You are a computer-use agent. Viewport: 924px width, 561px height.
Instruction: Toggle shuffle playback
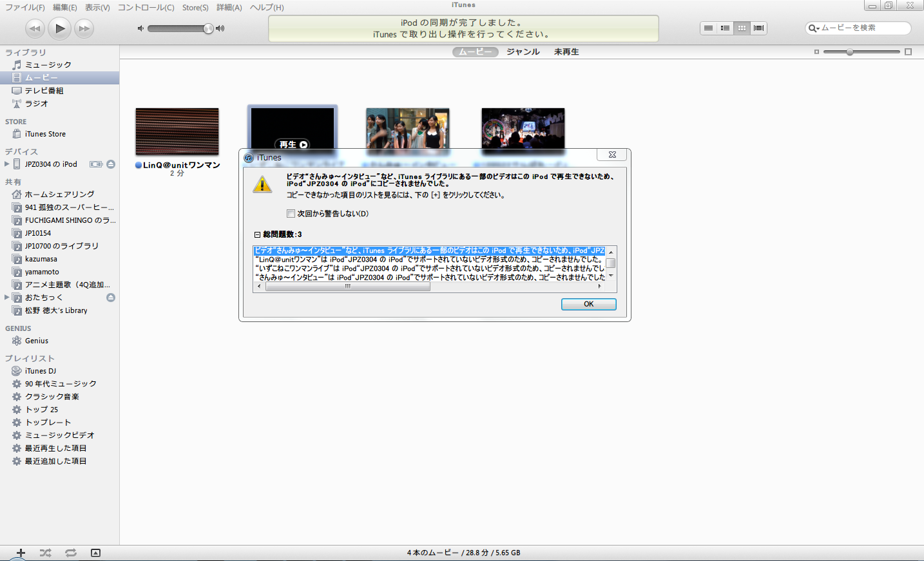(x=45, y=553)
